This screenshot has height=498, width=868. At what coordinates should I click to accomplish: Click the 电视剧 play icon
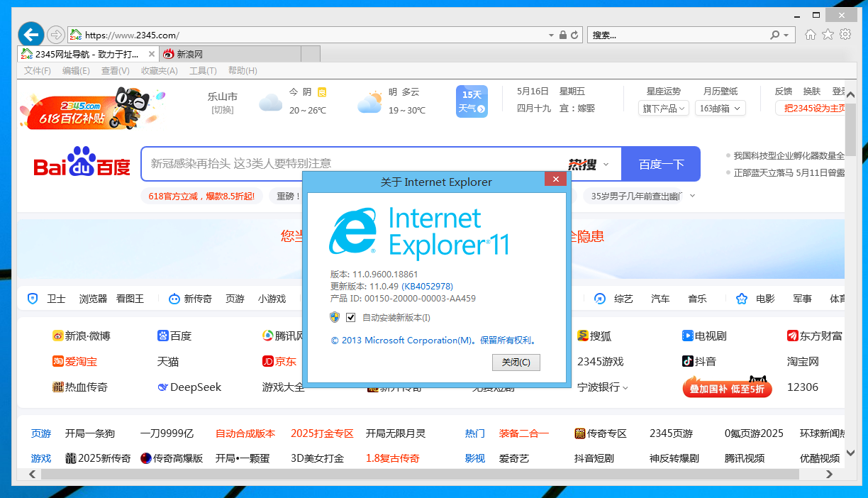point(687,336)
